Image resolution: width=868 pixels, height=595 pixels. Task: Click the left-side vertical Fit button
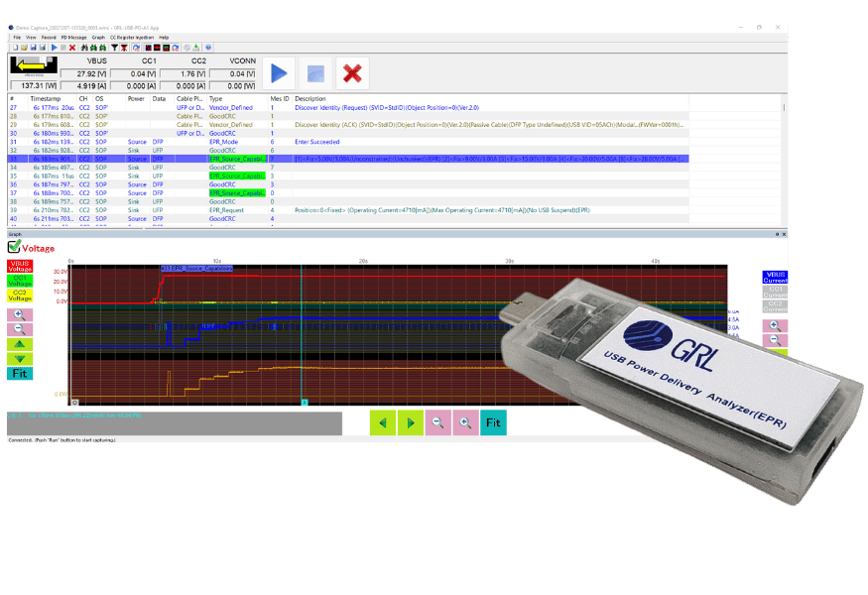tap(20, 373)
